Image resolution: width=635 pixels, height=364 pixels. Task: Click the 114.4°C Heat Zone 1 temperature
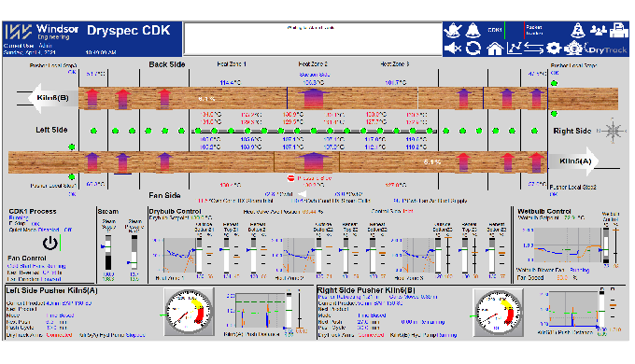(x=230, y=82)
